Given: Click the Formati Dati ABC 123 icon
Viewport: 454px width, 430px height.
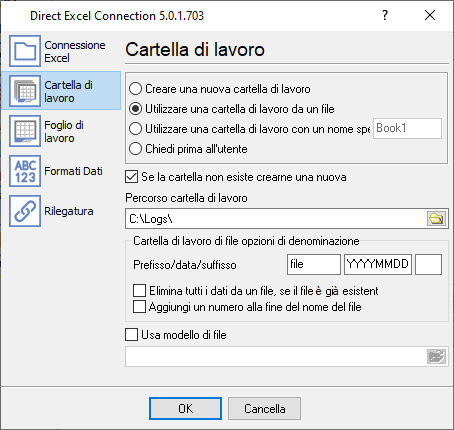Looking at the screenshot, I should tap(25, 171).
